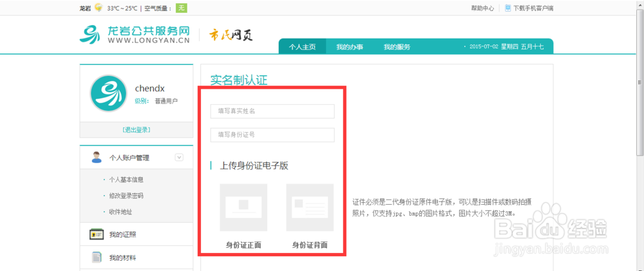Upload image via 身份证背面 placeholder
Image resolution: width=644 pixels, height=271 pixels.
click(x=310, y=207)
